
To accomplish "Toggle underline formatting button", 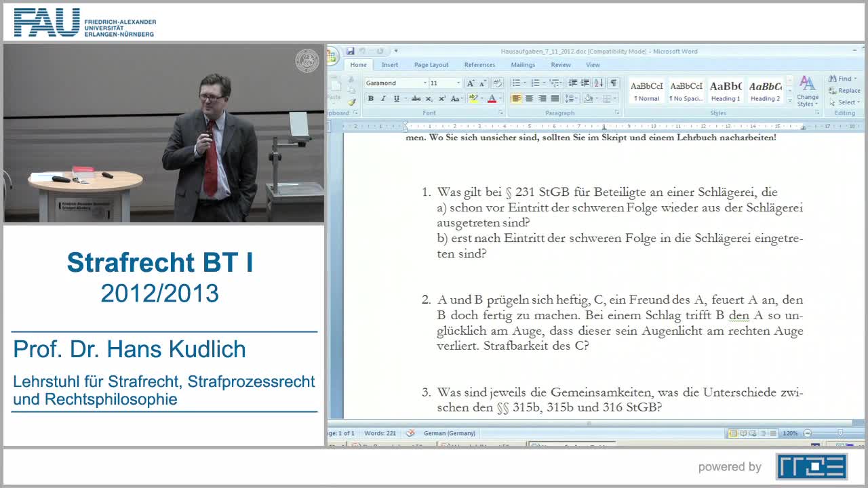I will click(397, 99).
